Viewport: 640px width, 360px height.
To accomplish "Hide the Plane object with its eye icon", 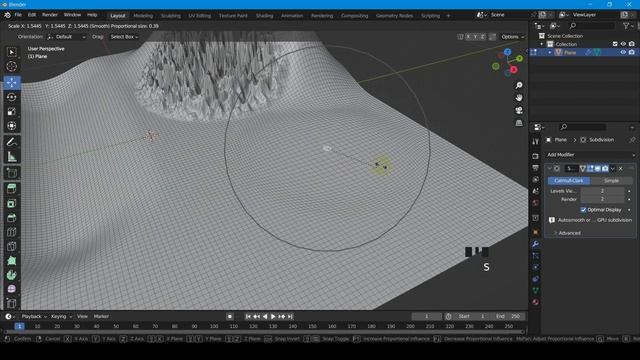I will (x=623, y=52).
